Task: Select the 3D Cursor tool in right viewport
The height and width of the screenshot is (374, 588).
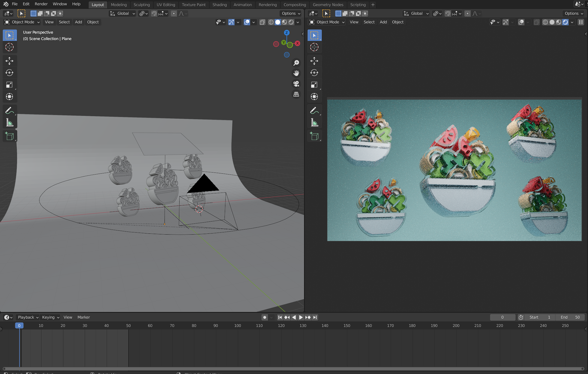Action: click(x=314, y=47)
